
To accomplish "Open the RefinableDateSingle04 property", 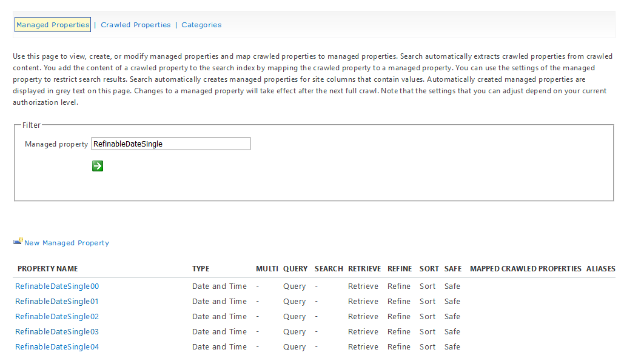I will (x=56, y=346).
